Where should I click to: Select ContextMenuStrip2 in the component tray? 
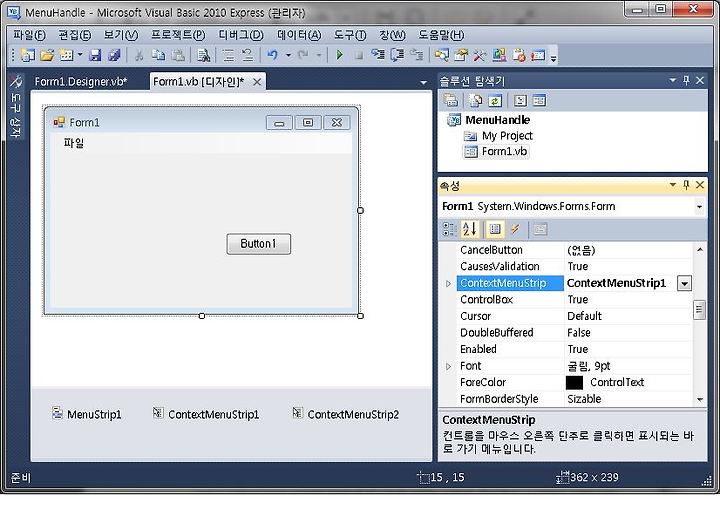coord(346,414)
